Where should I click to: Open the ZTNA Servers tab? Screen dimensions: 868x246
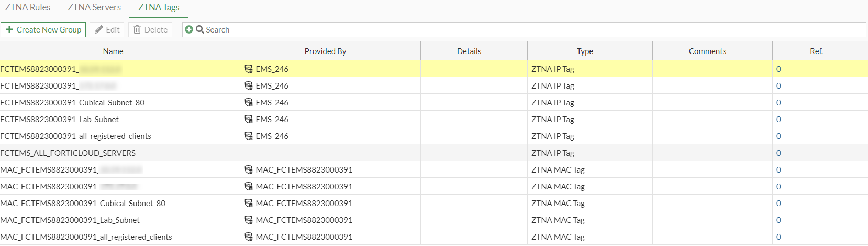(94, 7)
